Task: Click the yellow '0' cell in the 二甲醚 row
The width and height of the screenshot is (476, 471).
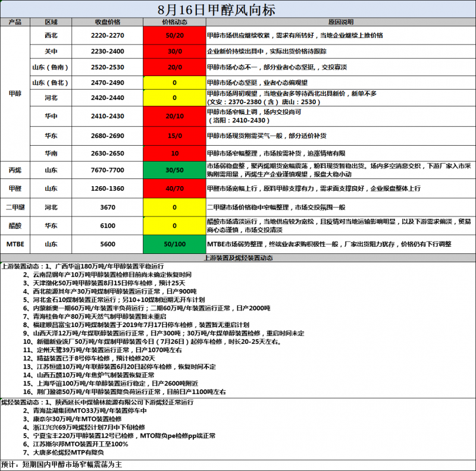Action: (x=174, y=208)
